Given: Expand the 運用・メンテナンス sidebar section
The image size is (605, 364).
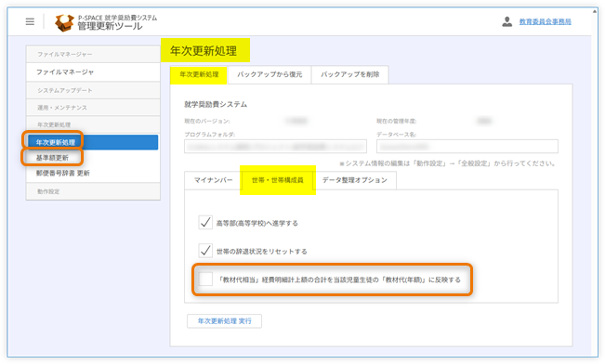Looking at the screenshot, I should click(93, 108).
